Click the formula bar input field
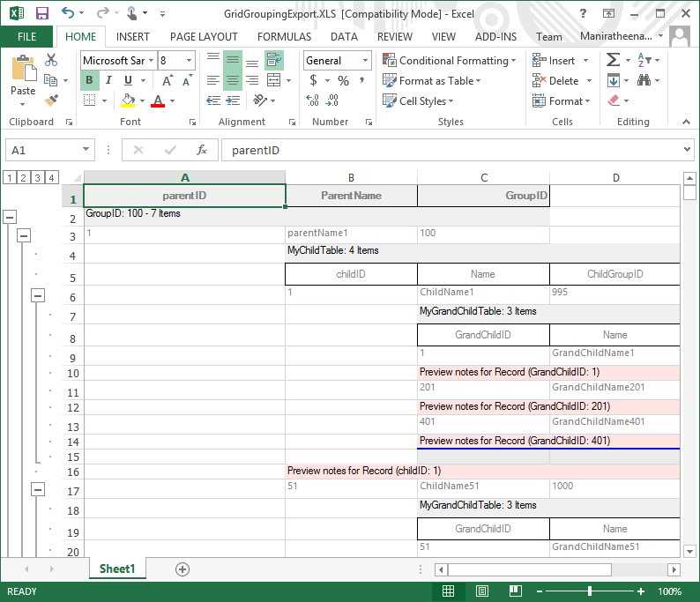700x602 pixels. 450,150
